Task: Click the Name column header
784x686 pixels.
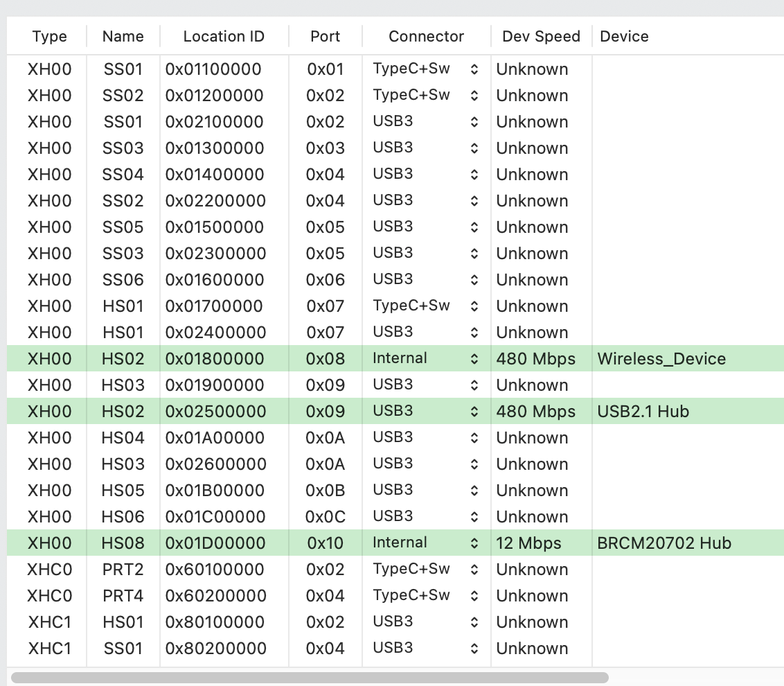Action: click(123, 37)
